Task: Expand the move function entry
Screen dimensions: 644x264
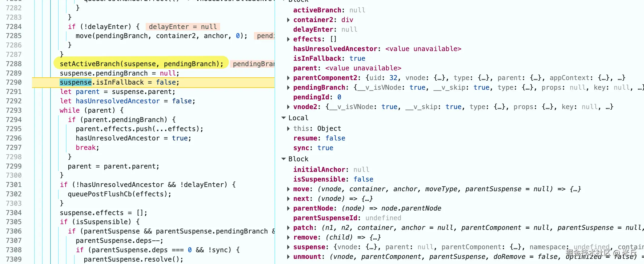Action: 288,189
